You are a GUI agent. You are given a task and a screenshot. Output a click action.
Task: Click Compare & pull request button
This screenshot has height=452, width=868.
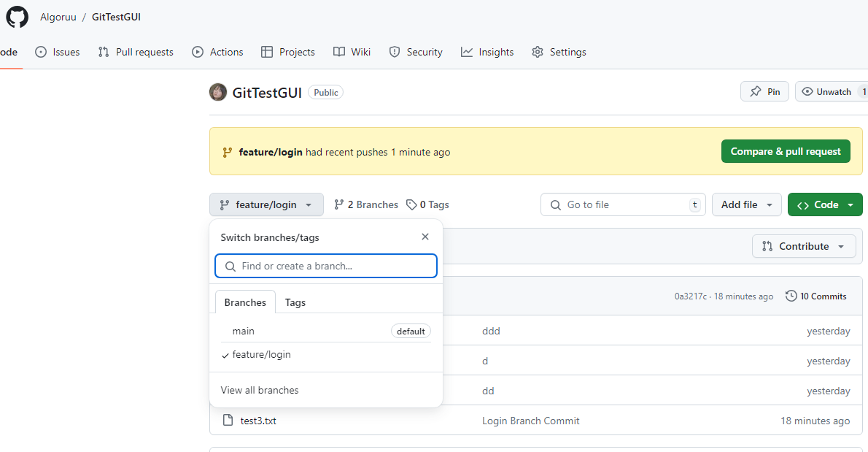tap(786, 151)
